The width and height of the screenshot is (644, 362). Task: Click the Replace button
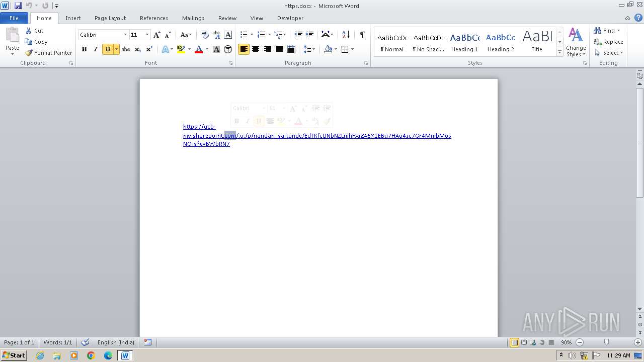click(x=608, y=42)
